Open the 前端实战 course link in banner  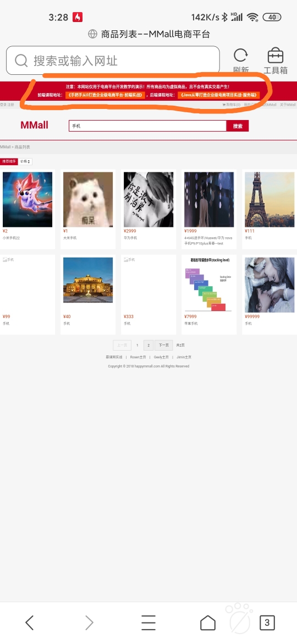point(106,95)
